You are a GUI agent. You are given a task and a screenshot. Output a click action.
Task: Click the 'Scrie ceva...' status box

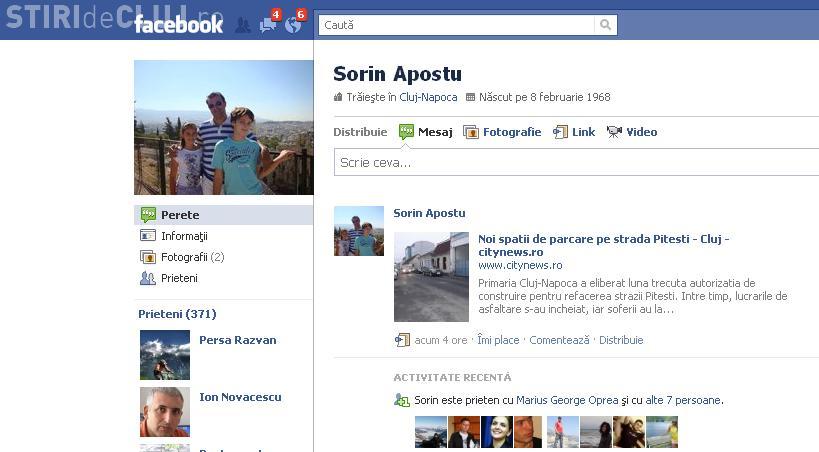tap(575, 162)
